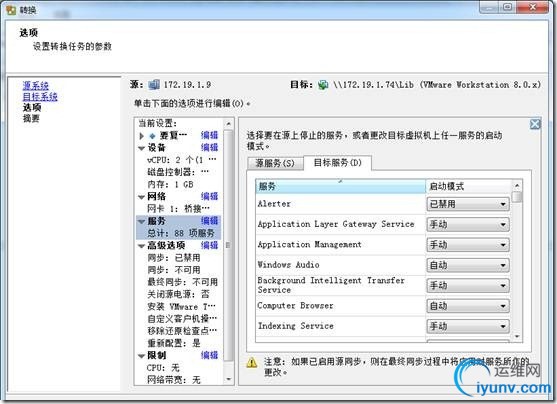Select Background Intelligent Transfer Service row
This screenshot has height=404, width=557.
(x=340, y=285)
